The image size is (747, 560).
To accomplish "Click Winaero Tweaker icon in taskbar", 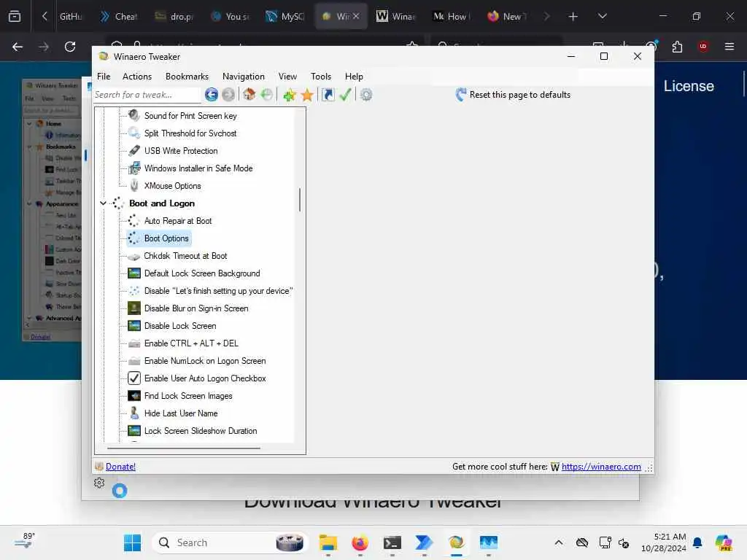I will click(456, 542).
